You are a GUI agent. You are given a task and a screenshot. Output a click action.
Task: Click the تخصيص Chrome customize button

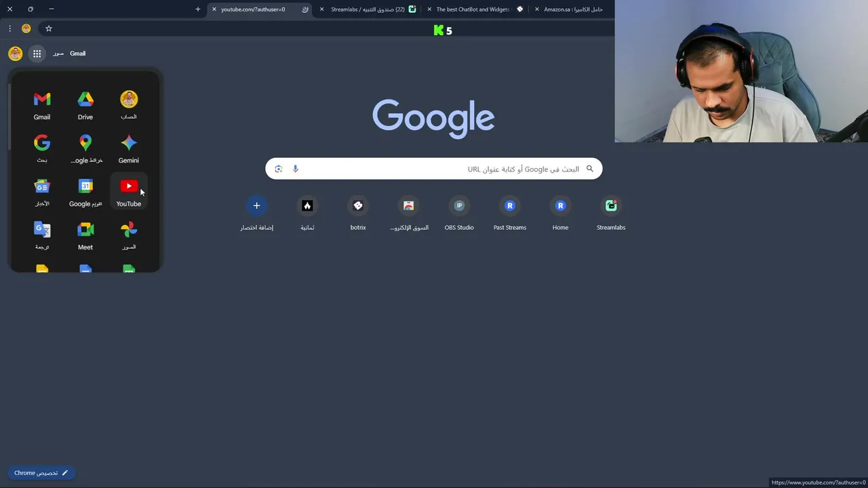click(x=41, y=473)
